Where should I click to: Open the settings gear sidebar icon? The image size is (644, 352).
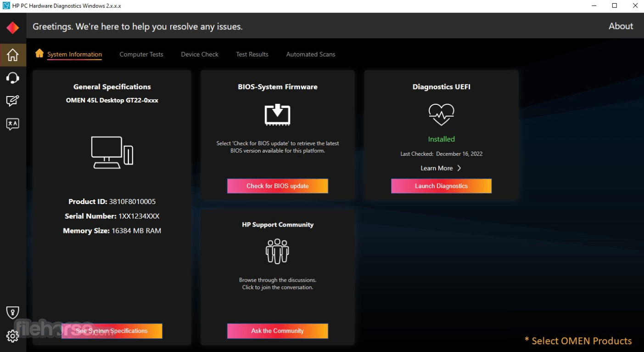pyautogui.click(x=12, y=336)
